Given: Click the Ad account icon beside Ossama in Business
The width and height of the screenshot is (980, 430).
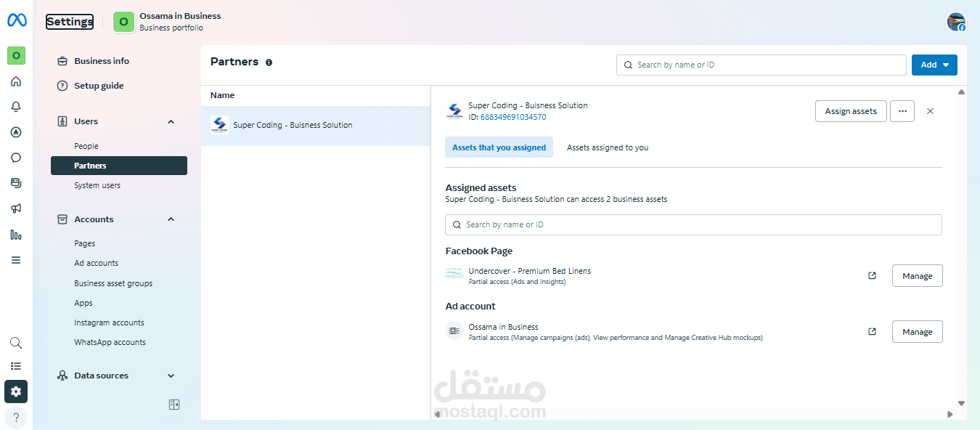Looking at the screenshot, I should (x=454, y=331).
